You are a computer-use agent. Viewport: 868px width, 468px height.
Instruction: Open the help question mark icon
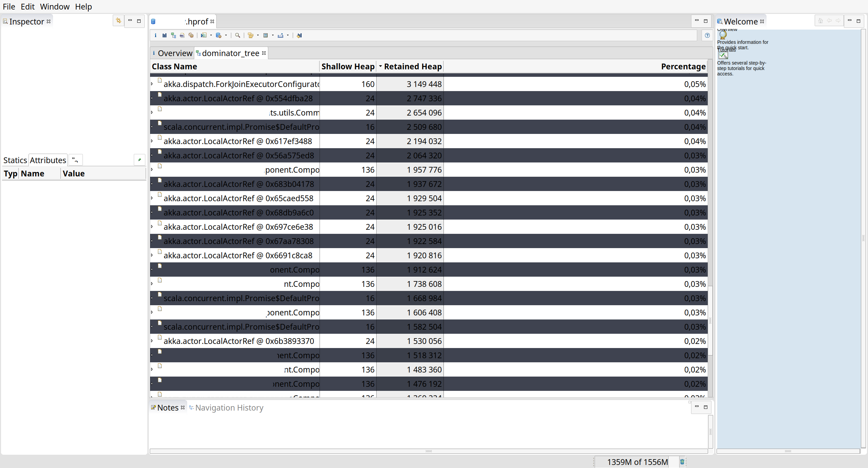click(707, 35)
